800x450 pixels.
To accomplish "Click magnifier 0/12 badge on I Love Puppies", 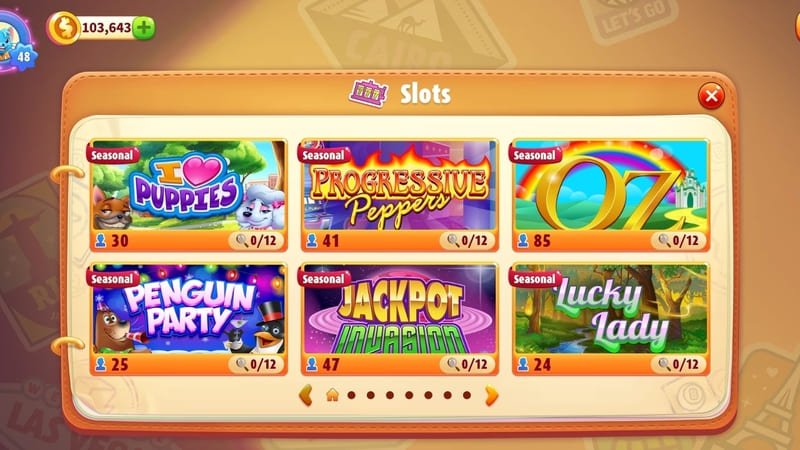I will coord(256,240).
